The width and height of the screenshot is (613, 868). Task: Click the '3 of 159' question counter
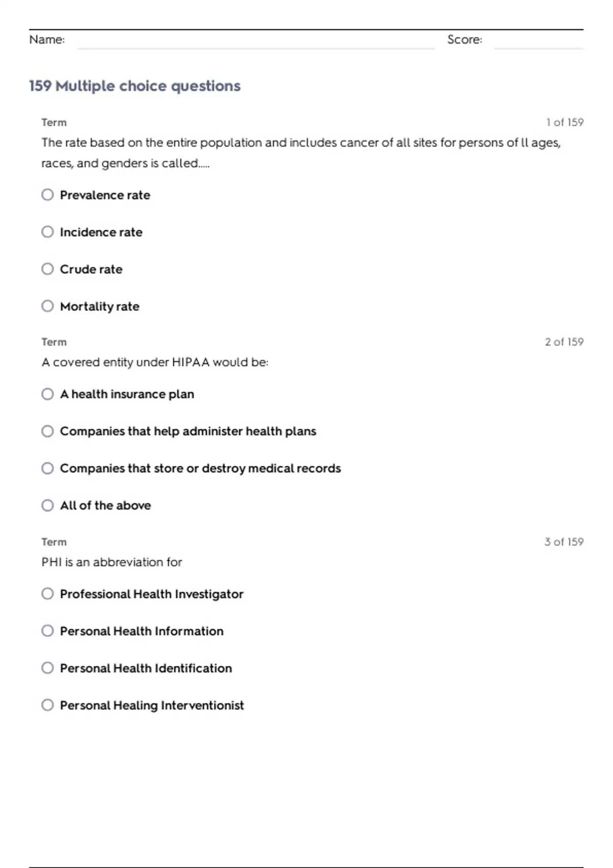click(x=564, y=542)
